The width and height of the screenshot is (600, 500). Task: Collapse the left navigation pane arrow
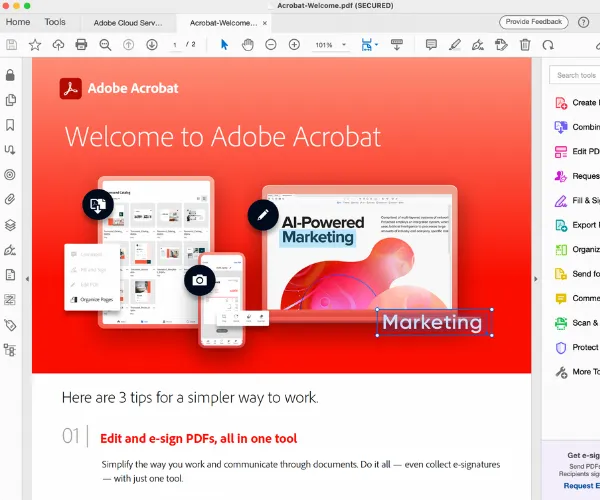27,279
